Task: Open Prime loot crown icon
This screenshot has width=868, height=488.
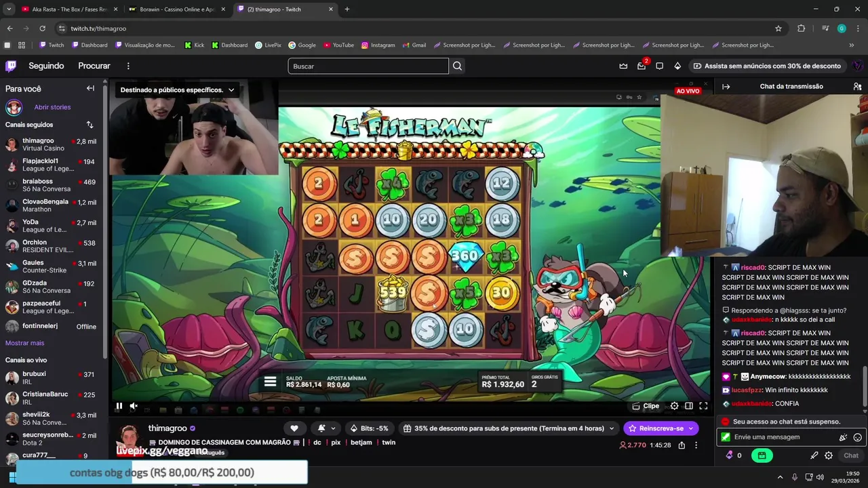Action: click(623, 66)
